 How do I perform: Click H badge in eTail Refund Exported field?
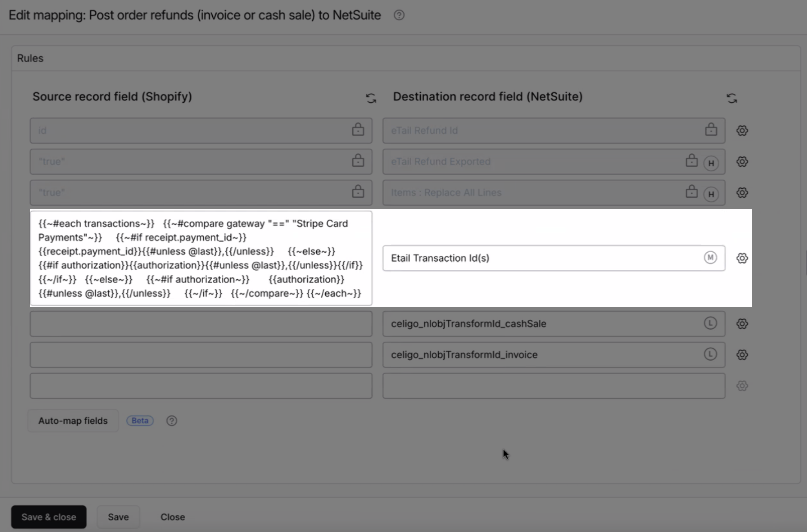pos(711,163)
